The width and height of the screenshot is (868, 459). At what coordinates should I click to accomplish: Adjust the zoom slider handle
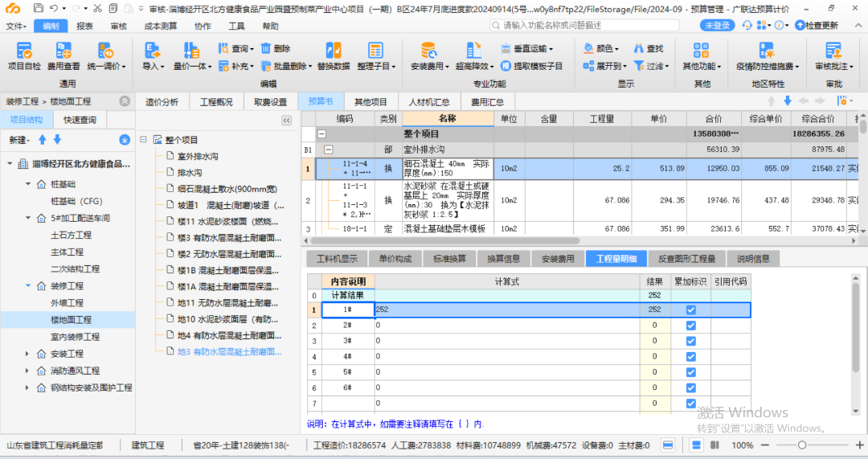801,445
